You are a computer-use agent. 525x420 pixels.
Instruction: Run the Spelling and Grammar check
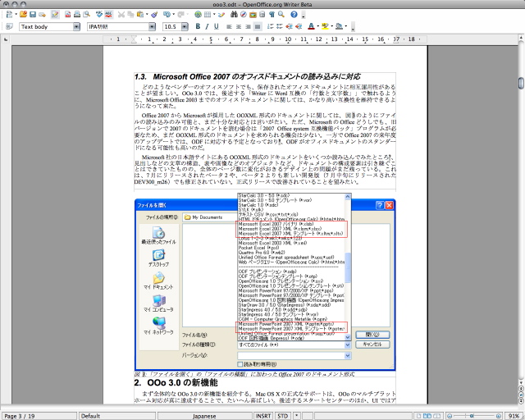pyautogui.click(x=98, y=15)
